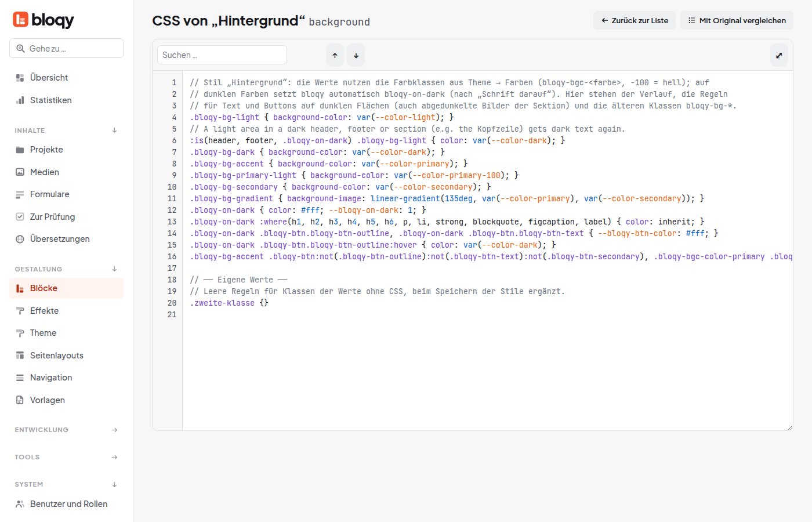Click the Zur Prüfung checkmark icon
Screen dimensions: 812x522
coord(20,217)
